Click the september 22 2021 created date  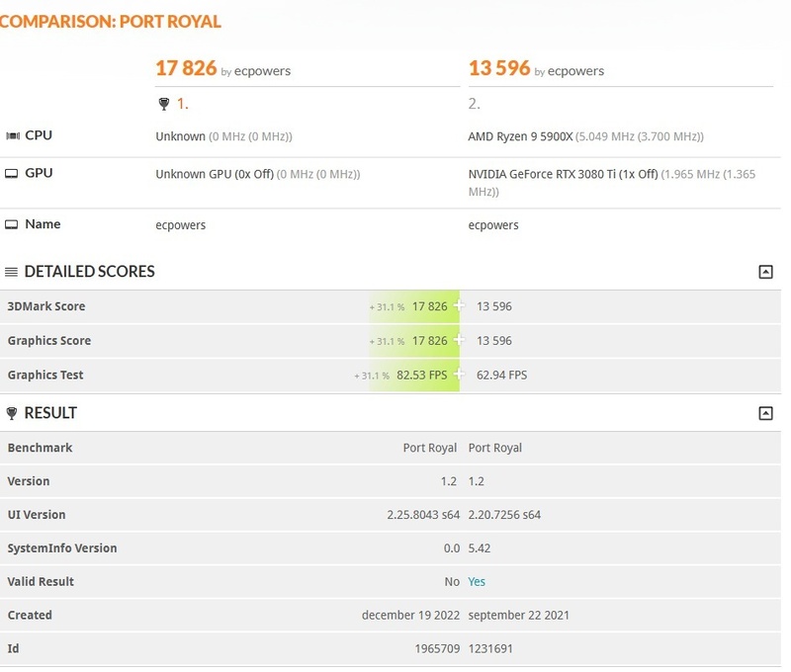pos(518,615)
